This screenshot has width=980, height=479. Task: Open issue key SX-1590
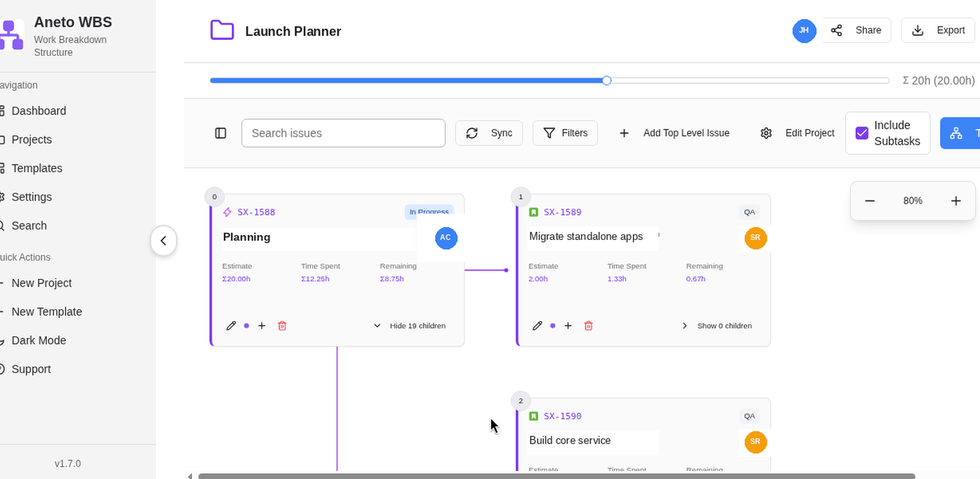coord(562,416)
